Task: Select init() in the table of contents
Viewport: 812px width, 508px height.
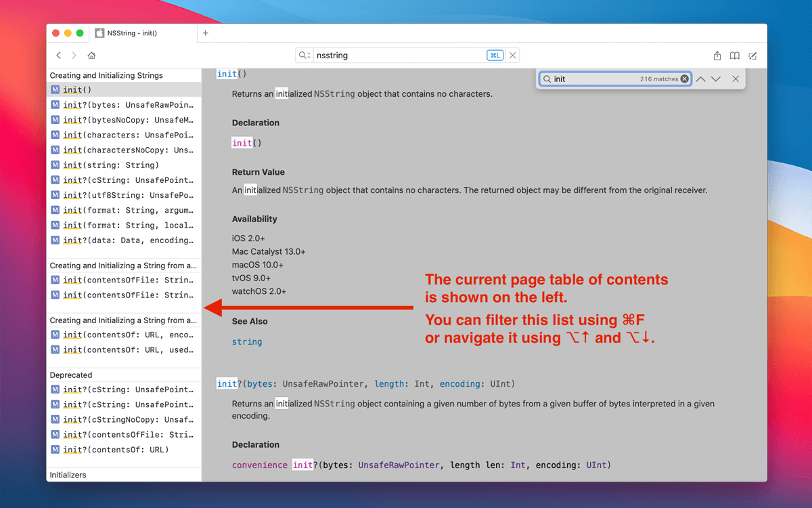Action: (124, 89)
